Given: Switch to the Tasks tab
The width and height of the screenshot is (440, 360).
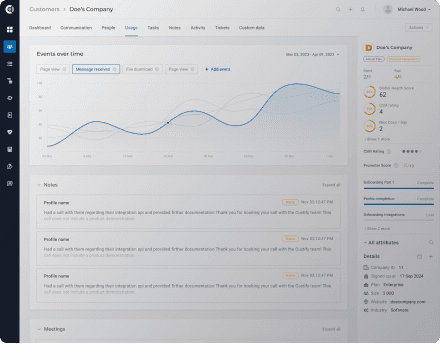Looking at the screenshot, I should (x=153, y=28).
